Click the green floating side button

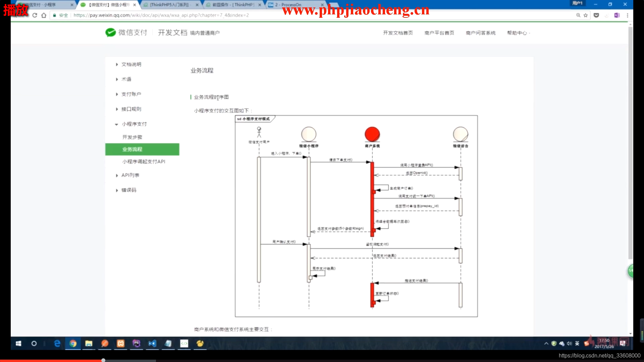tap(630, 270)
